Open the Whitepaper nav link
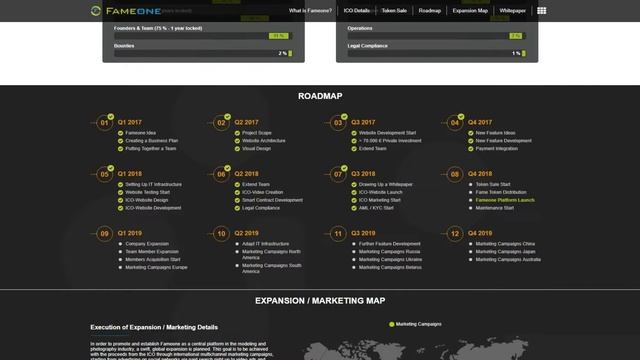 point(513,11)
